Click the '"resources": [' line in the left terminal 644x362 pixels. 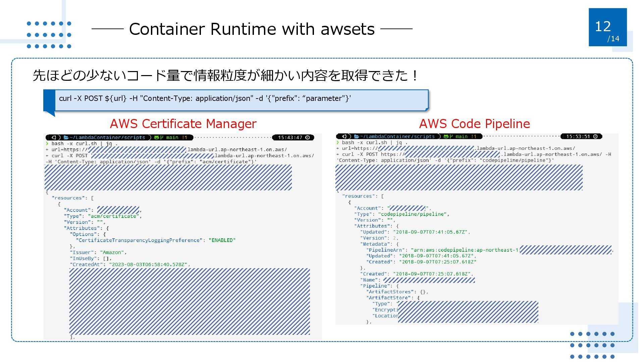[x=73, y=198]
